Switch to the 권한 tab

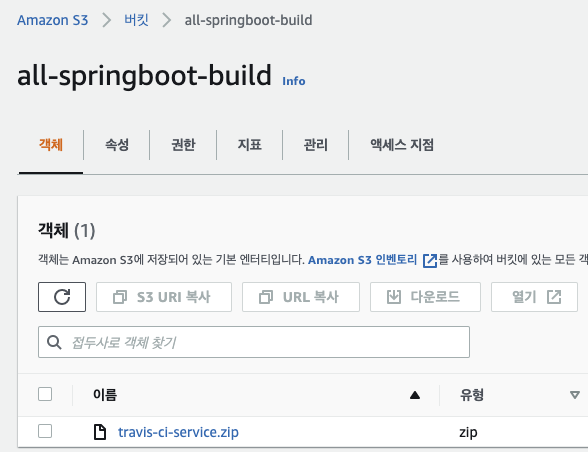point(183,145)
